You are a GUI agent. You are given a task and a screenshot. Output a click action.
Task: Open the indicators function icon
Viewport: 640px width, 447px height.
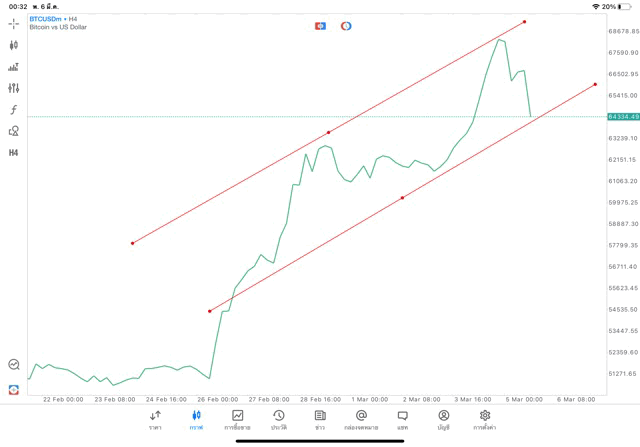tap(14, 109)
